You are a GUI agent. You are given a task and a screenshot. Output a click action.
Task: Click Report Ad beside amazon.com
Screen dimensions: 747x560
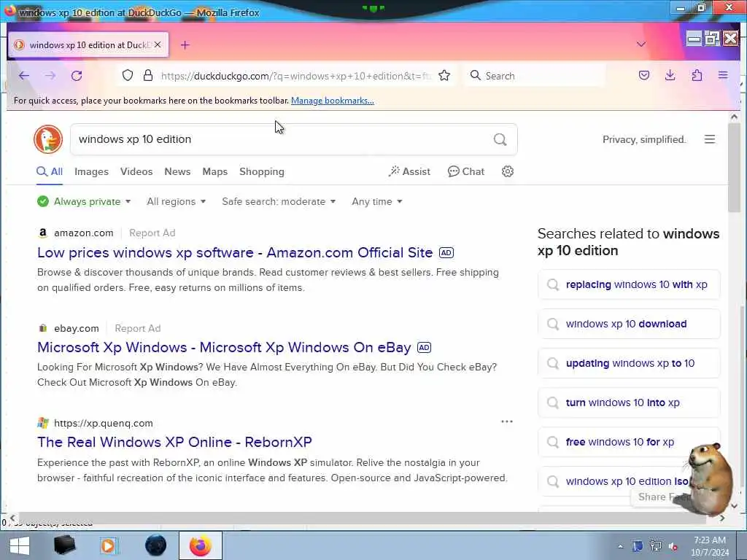[152, 233]
